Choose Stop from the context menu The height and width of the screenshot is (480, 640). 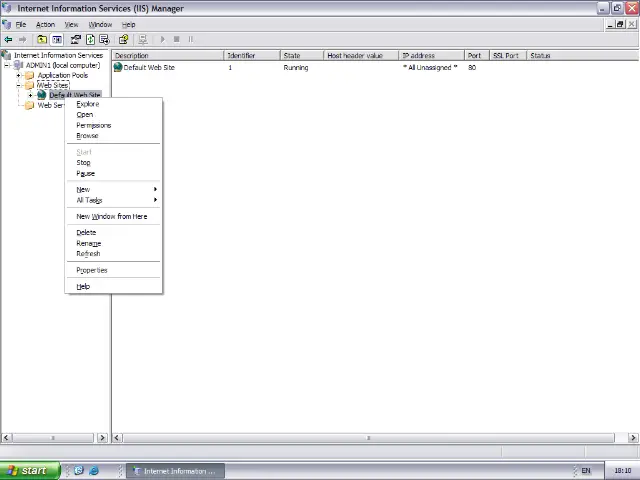(84, 163)
